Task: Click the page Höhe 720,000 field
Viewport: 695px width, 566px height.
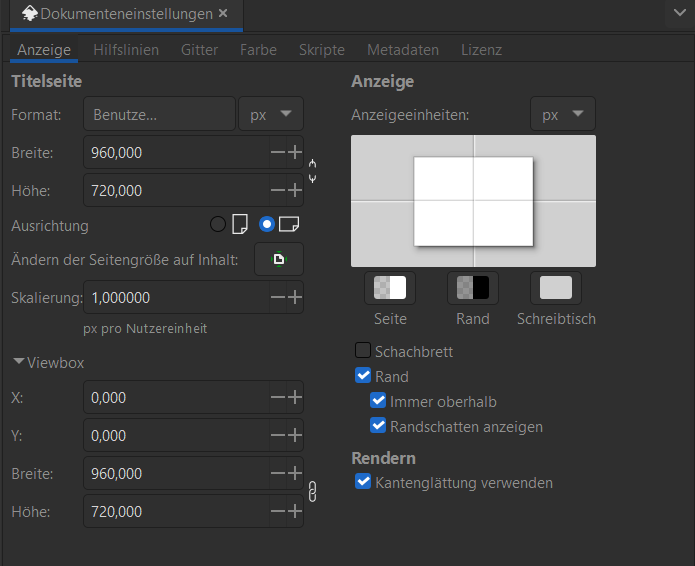Action: pos(176,190)
